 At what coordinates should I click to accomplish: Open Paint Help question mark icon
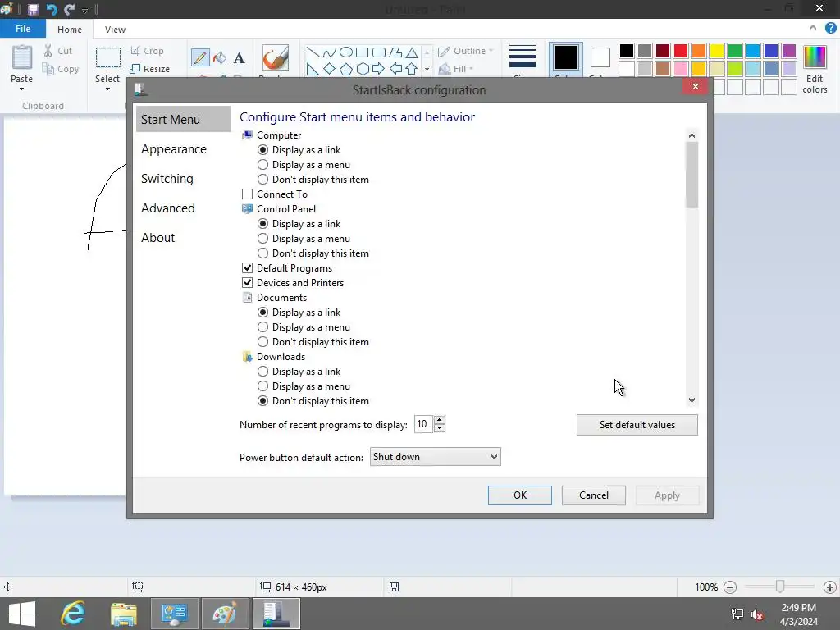[x=830, y=28]
